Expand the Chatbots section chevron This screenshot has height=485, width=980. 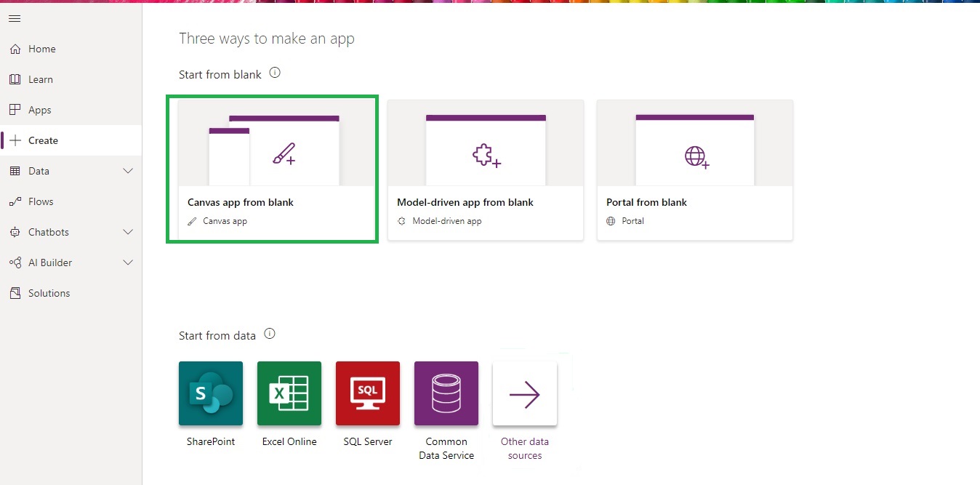click(128, 232)
